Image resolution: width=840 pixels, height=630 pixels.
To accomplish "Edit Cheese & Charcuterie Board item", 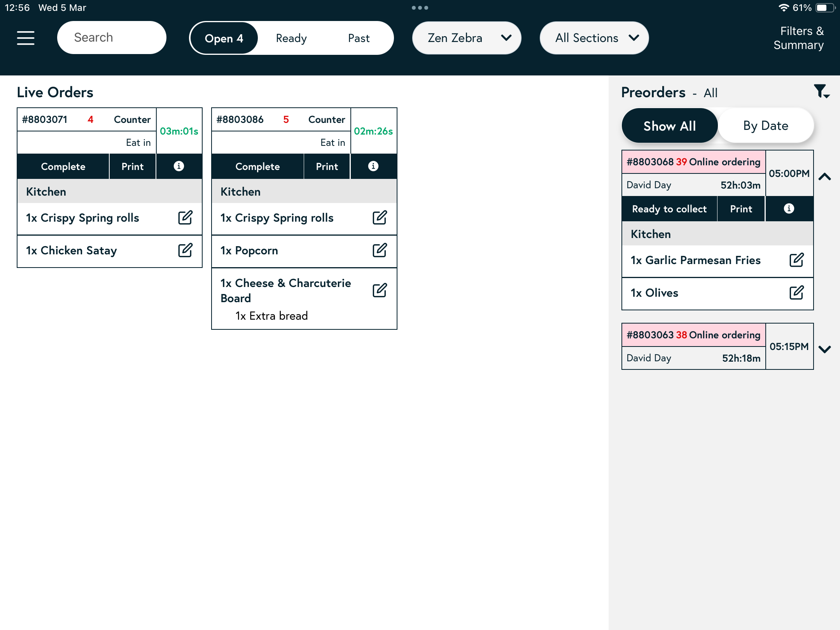I will (380, 290).
